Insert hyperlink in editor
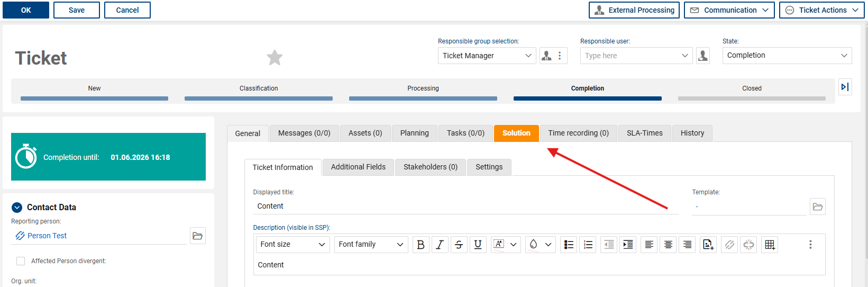Viewport: 868px width, 287px height. 729,244
